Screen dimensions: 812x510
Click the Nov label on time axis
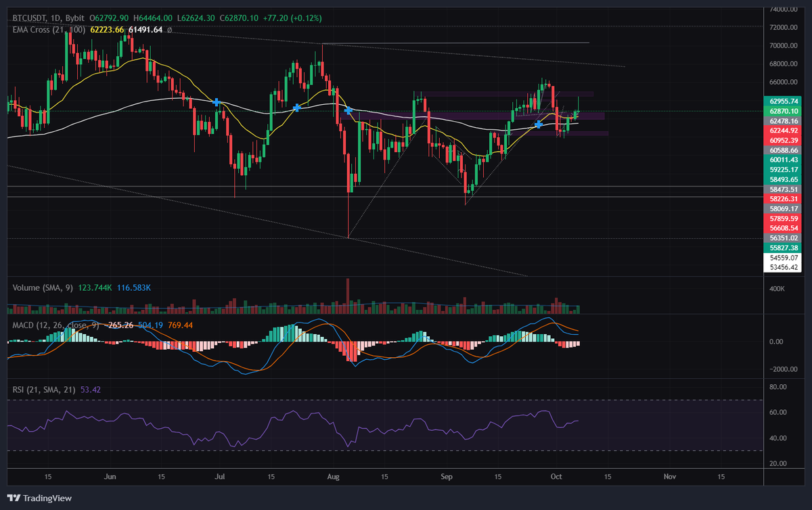[670, 477]
